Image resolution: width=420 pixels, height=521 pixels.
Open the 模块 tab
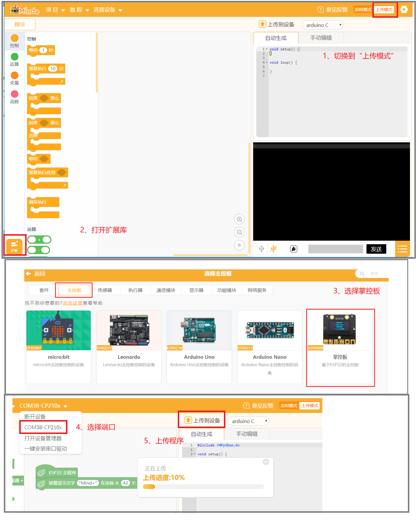20,25
